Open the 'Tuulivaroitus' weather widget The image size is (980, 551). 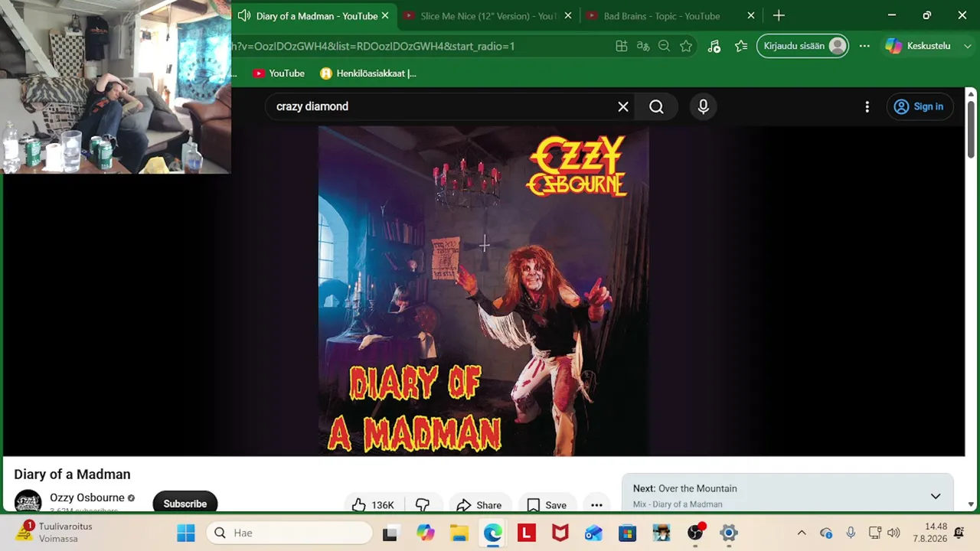click(x=54, y=533)
